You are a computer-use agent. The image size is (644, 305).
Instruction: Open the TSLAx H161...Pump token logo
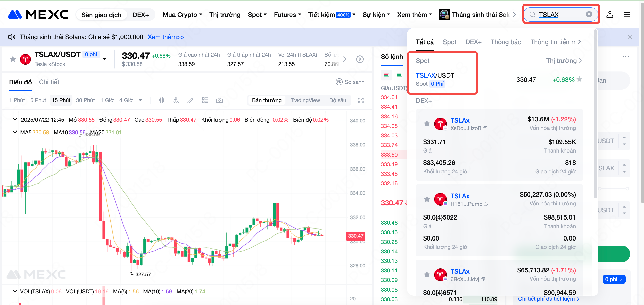(440, 199)
